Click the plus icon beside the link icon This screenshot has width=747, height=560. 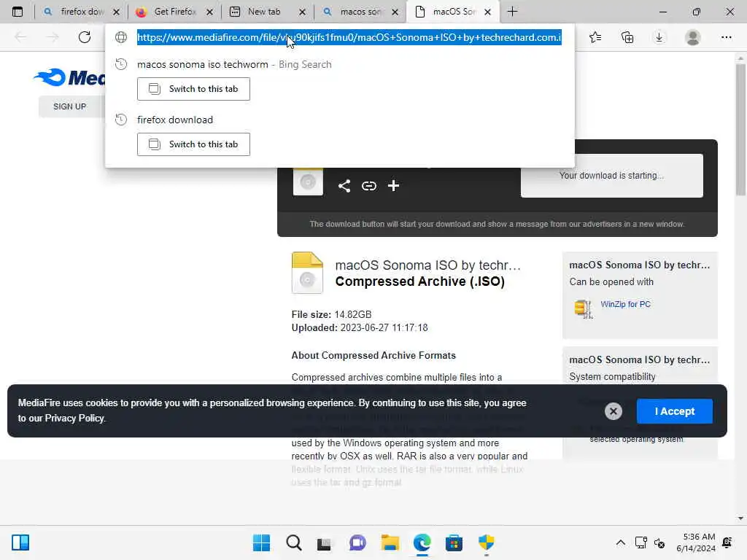click(393, 186)
